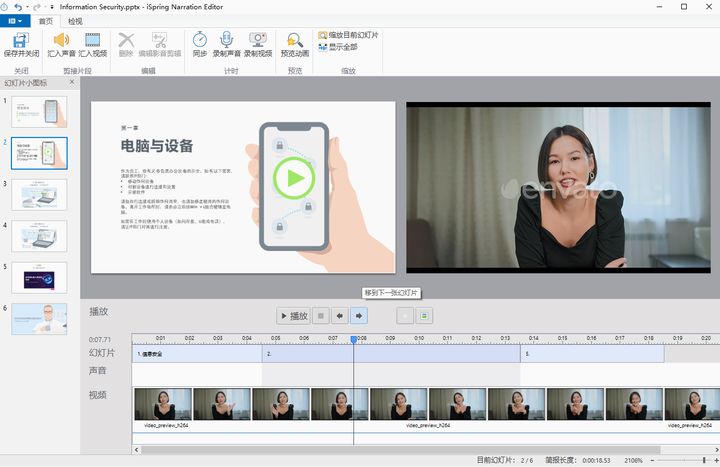Click the 2106% zoom value
The width and height of the screenshot is (720, 467).
pos(633,460)
